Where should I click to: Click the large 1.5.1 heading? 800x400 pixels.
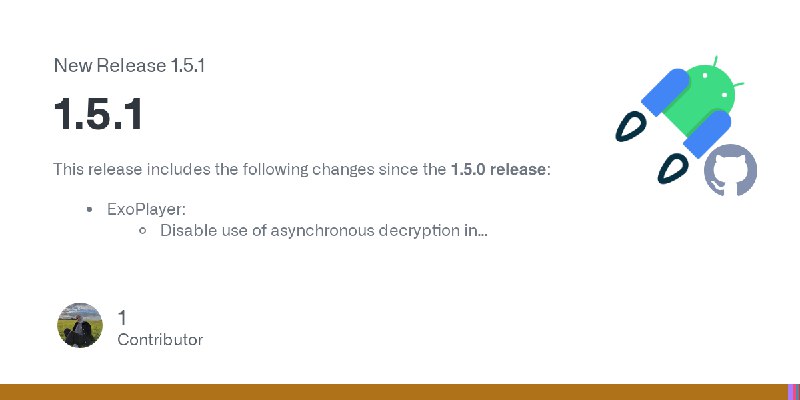pyautogui.click(x=98, y=115)
